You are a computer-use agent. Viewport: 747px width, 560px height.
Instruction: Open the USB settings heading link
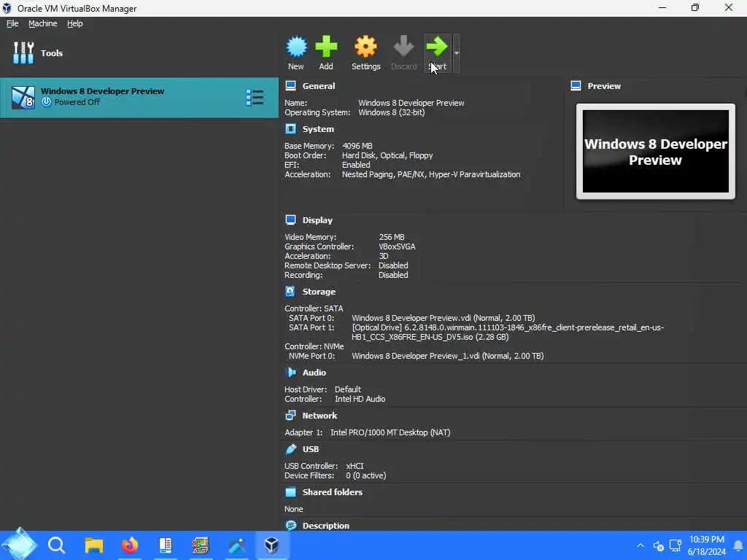tap(311, 449)
